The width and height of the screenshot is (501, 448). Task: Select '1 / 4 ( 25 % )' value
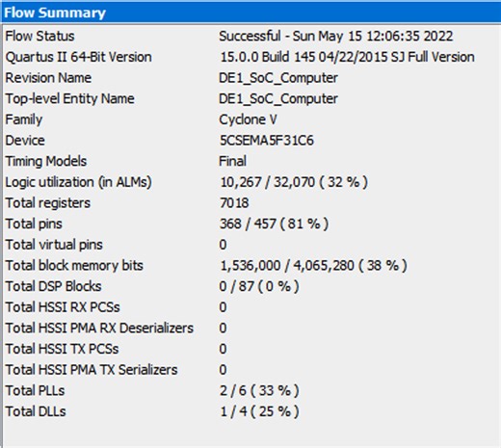pos(259,411)
